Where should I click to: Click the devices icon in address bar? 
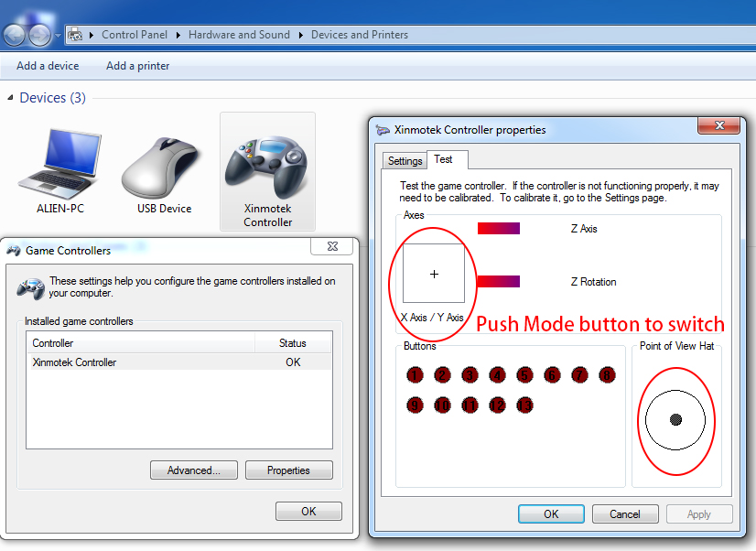(x=75, y=35)
